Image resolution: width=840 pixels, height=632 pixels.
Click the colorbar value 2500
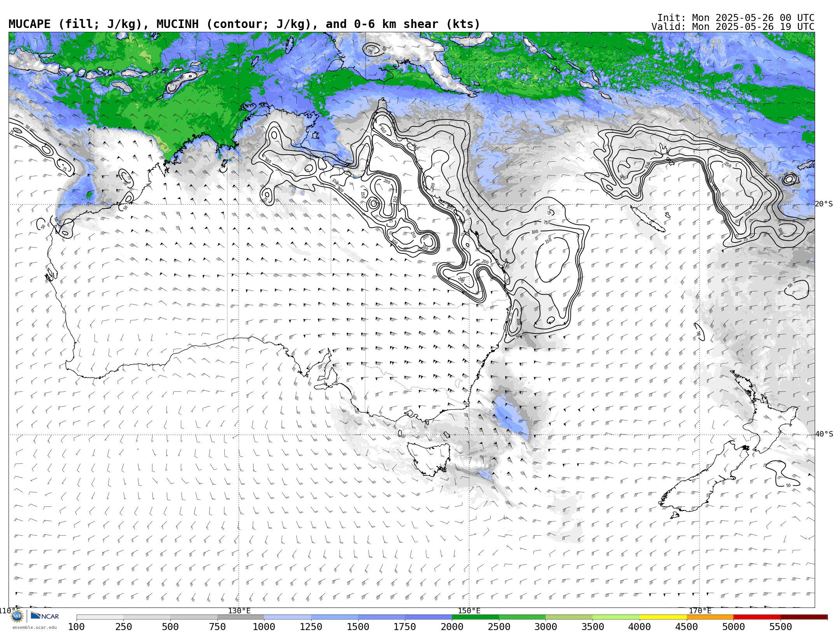point(499,627)
